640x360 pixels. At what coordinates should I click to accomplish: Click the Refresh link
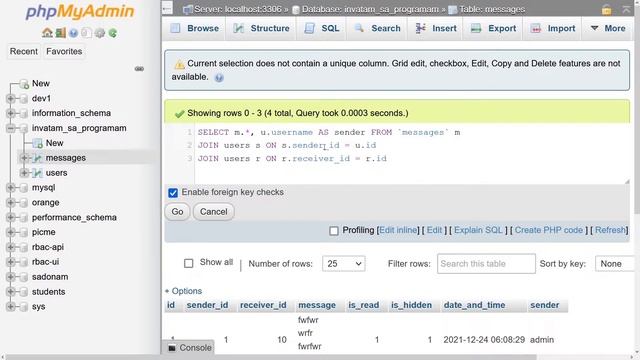tap(610, 230)
